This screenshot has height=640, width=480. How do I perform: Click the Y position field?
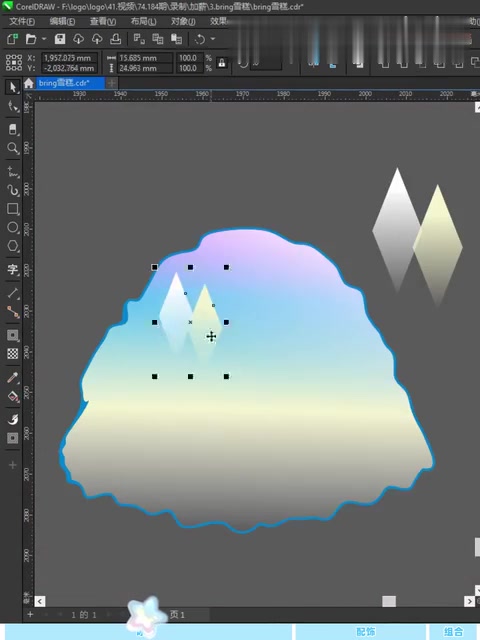point(69,68)
